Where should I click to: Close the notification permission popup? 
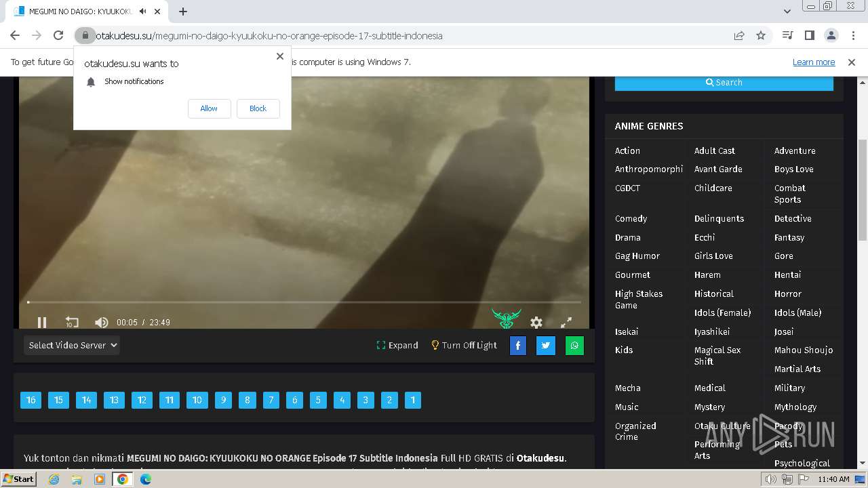tap(280, 56)
